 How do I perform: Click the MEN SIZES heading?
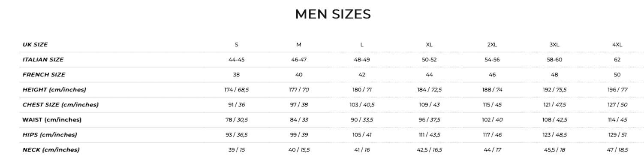click(333, 14)
